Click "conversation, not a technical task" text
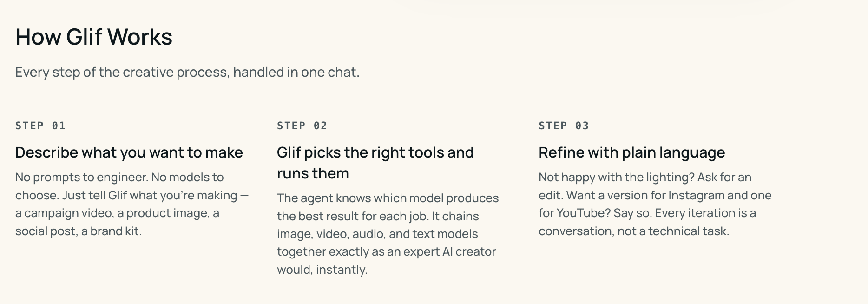The height and width of the screenshot is (304, 868). (634, 231)
